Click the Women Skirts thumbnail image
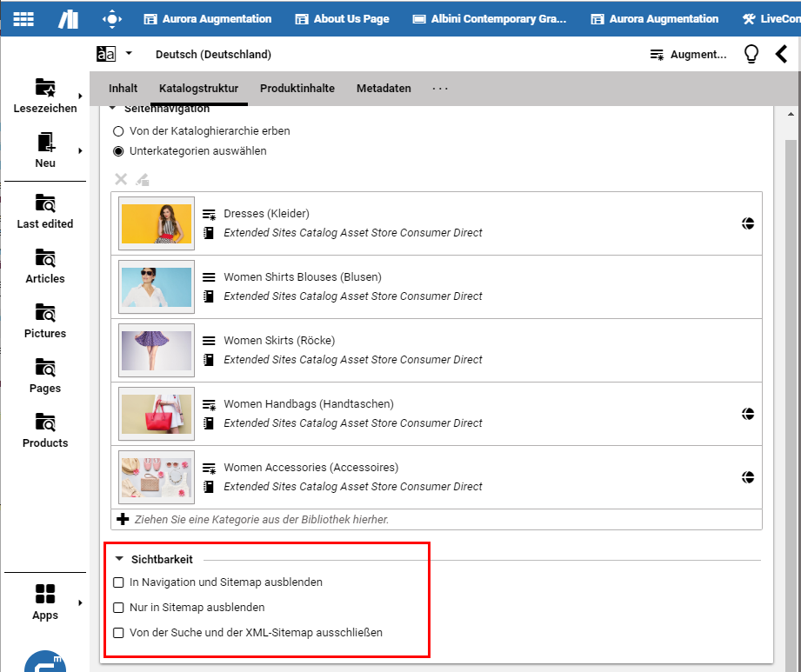Image resolution: width=801 pixels, height=672 pixels. [x=157, y=350]
